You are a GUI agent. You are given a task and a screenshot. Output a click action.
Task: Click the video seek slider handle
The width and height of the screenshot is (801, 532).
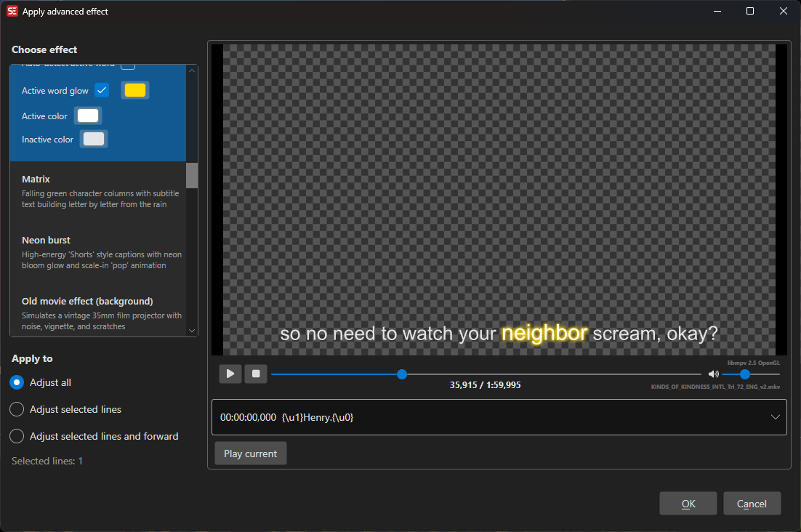click(x=402, y=374)
